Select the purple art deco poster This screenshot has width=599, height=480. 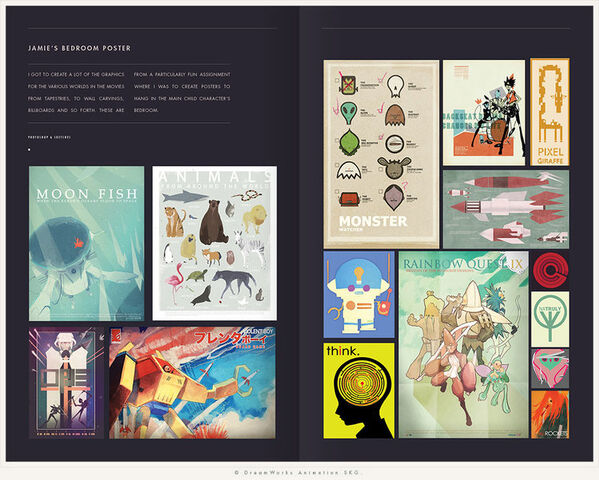[66, 383]
